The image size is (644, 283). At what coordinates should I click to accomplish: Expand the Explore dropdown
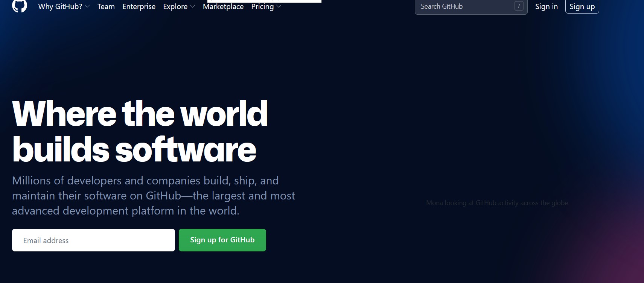[x=179, y=6]
